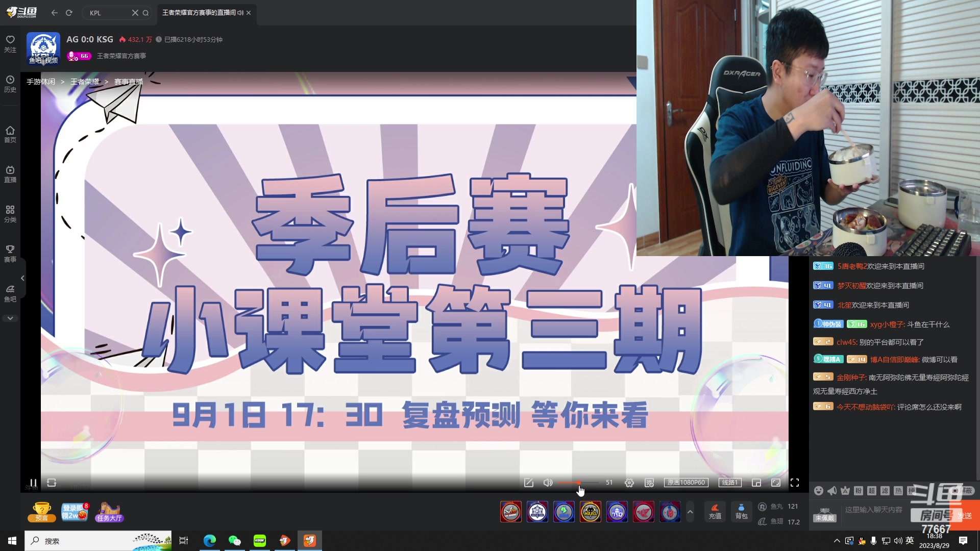Refresh the page using the reload icon
Screen dimensions: 980x551
click(69, 13)
